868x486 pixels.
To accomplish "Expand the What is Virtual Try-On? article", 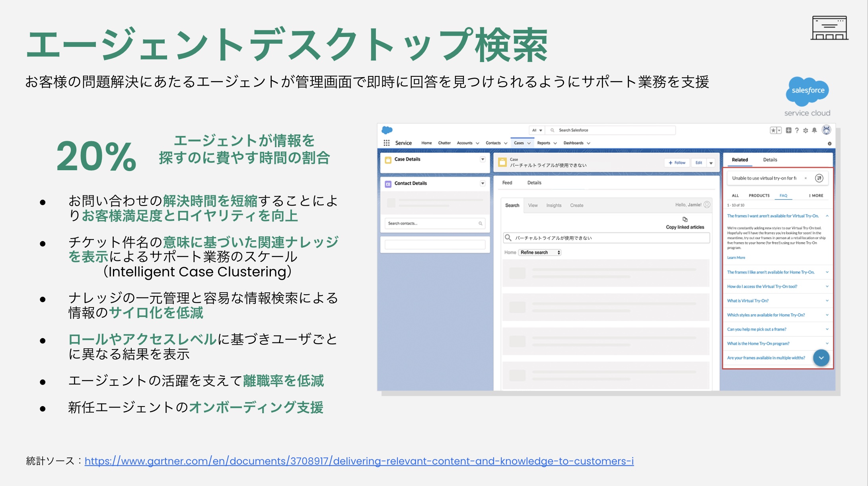I will 827,301.
